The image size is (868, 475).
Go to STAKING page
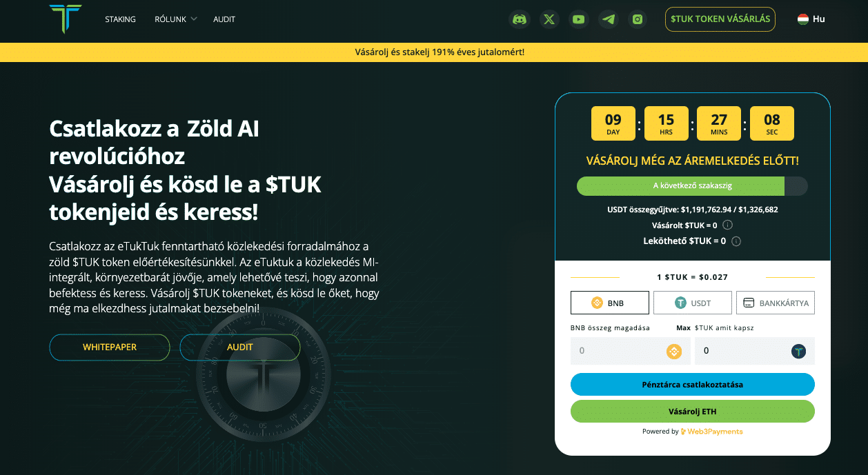[x=120, y=19]
